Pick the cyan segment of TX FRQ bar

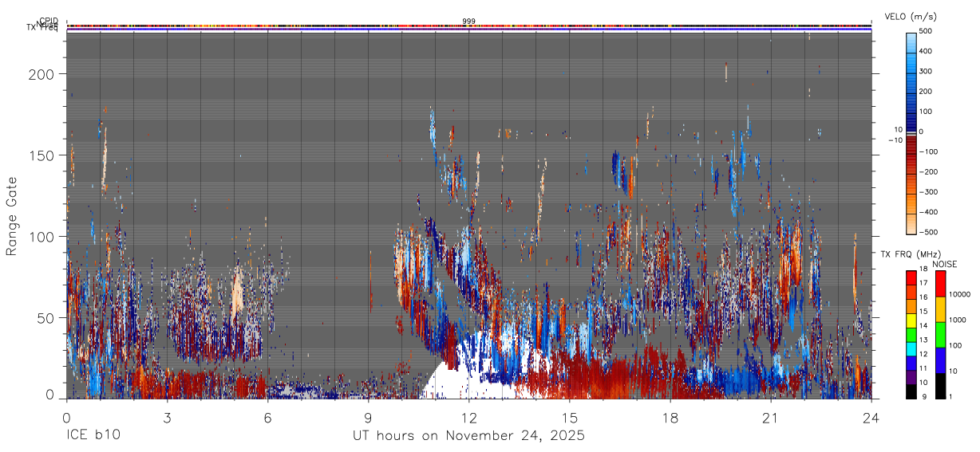point(911,349)
